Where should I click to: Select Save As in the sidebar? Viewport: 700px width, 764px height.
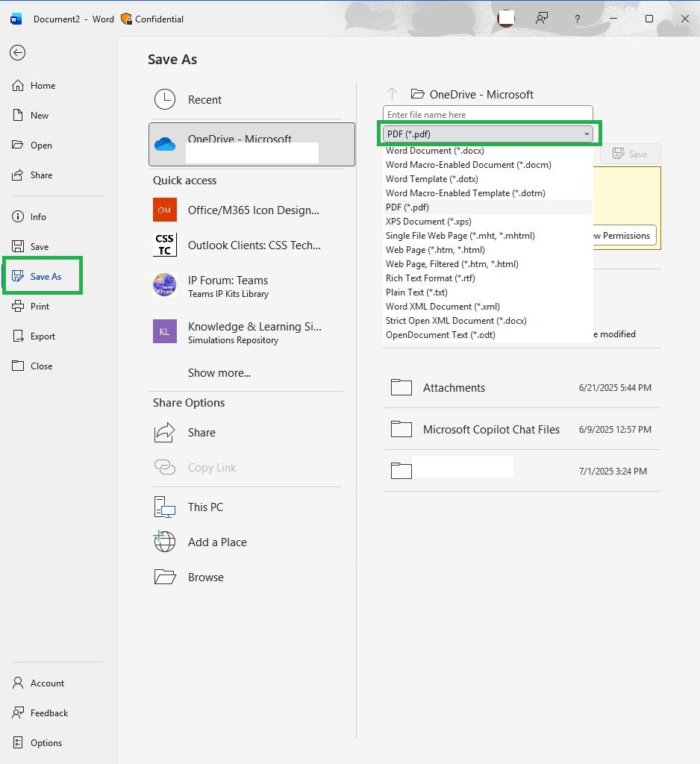(37, 276)
